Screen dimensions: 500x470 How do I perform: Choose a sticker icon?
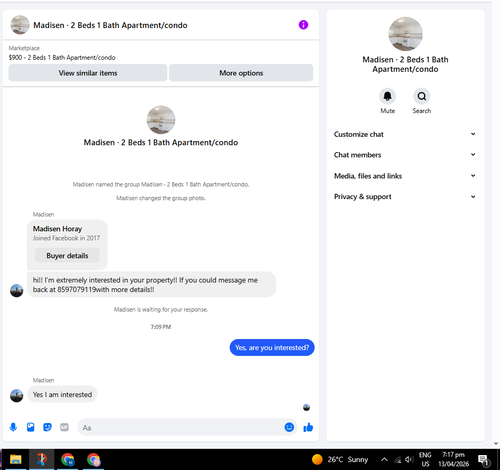pyautogui.click(x=48, y=427)
